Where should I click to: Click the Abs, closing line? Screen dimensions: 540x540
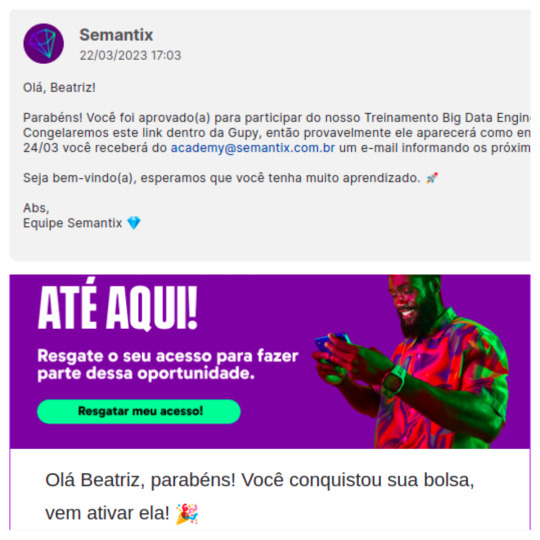[x=36, y=208]
